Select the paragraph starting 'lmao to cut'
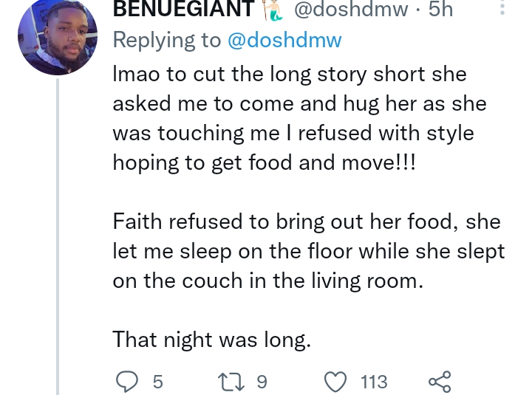This screenshot has height=395, width=532. (x=300, y=118)
